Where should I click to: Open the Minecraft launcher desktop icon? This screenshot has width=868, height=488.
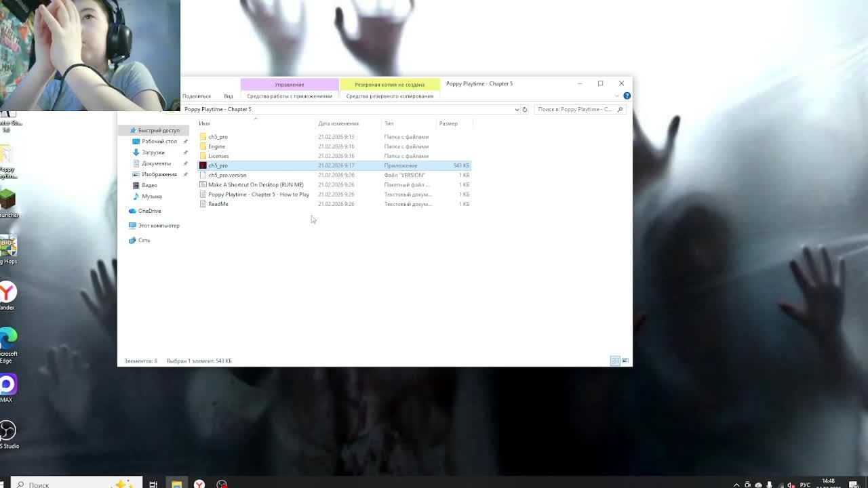point(7,203)
